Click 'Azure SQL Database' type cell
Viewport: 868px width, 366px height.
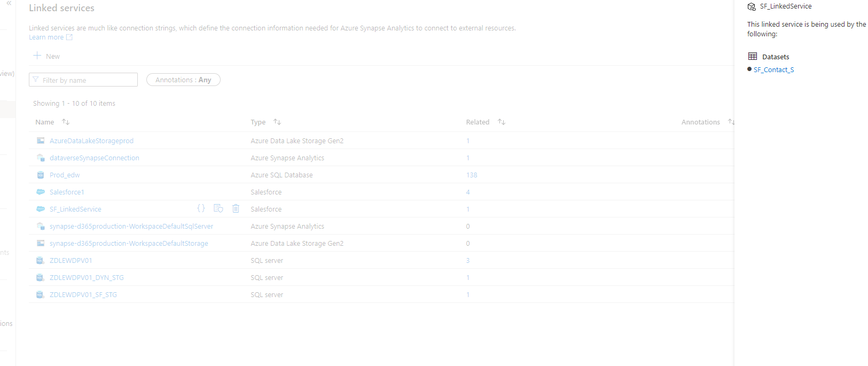(281, 175)
